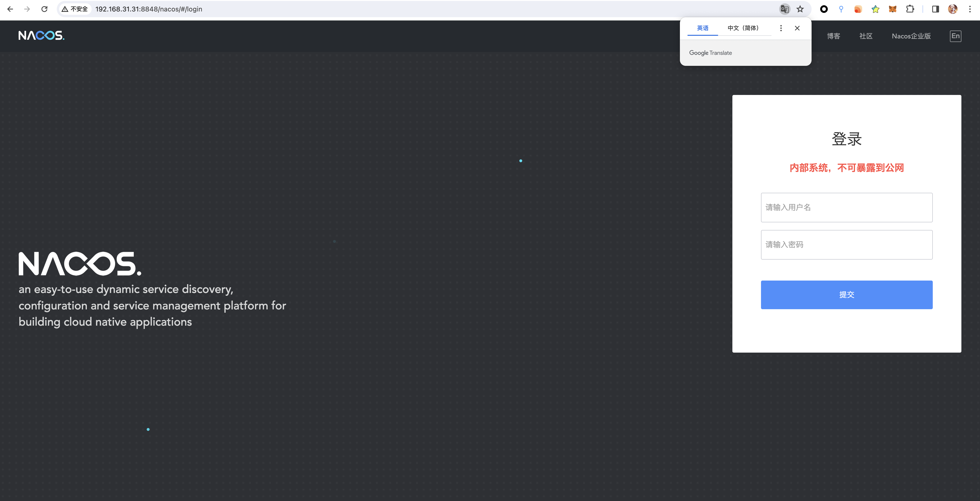980x501 pixels.
Task: Select the 中文（简体）translate tab
Action: [743, 28]
